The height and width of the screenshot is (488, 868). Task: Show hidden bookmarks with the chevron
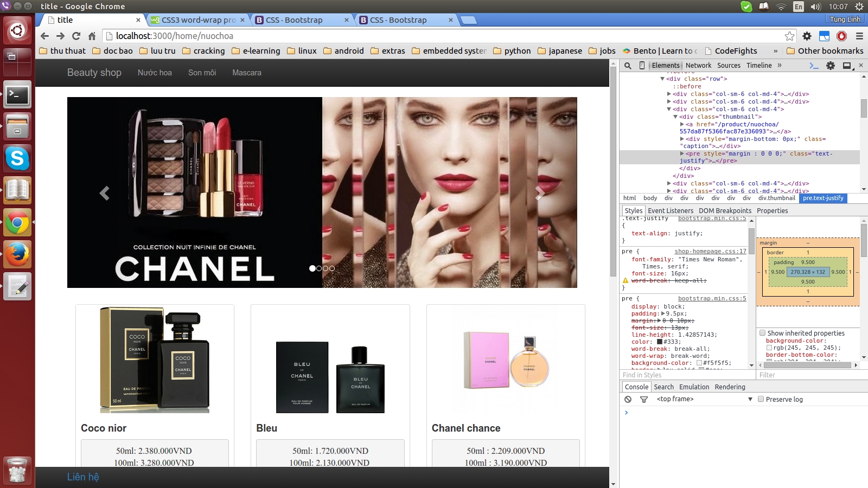(x=775, y=51)
